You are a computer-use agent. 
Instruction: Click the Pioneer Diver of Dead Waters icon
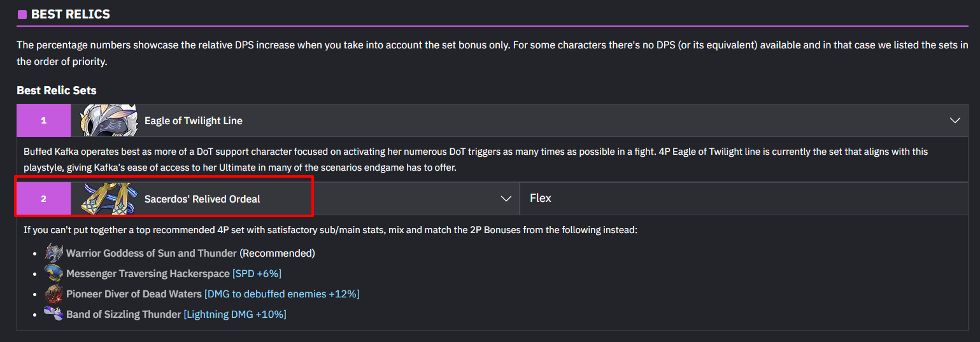(54, 294)
